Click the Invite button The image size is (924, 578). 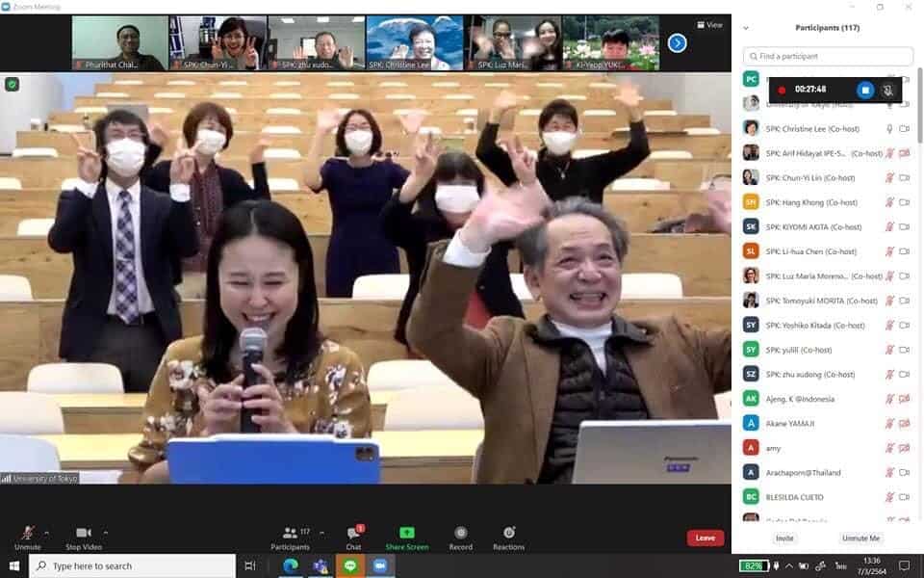pyautogui.click(x=784, y=539)
